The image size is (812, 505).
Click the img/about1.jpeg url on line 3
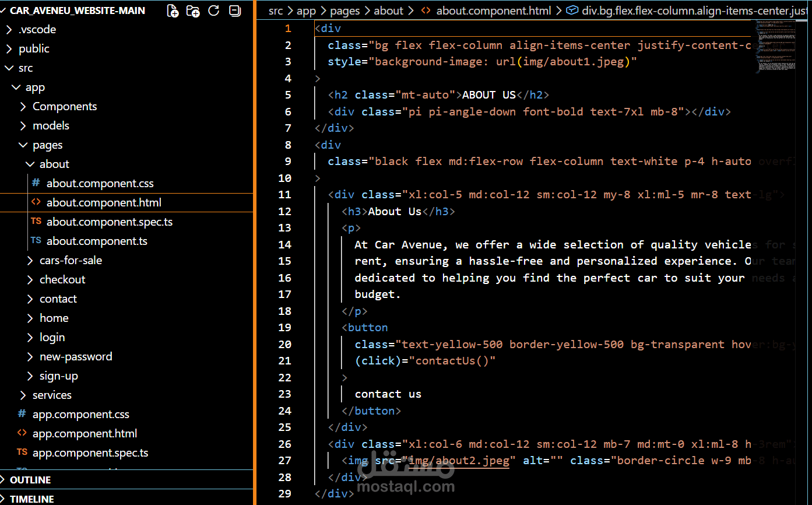coord(574,61)
